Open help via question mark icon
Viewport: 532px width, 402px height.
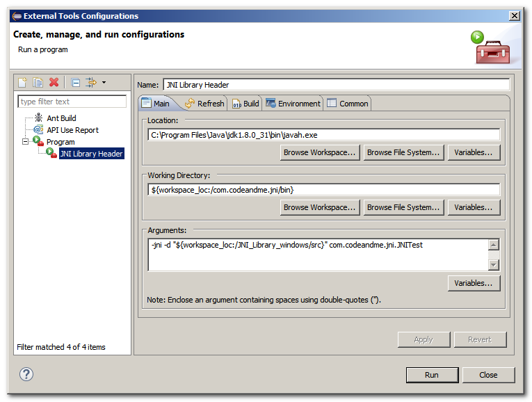(x=26, y=374)
